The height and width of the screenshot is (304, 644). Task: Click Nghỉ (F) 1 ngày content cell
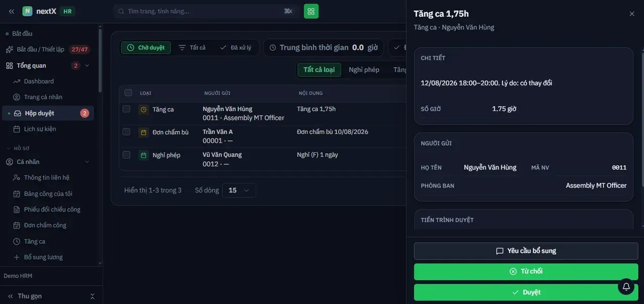317,155
